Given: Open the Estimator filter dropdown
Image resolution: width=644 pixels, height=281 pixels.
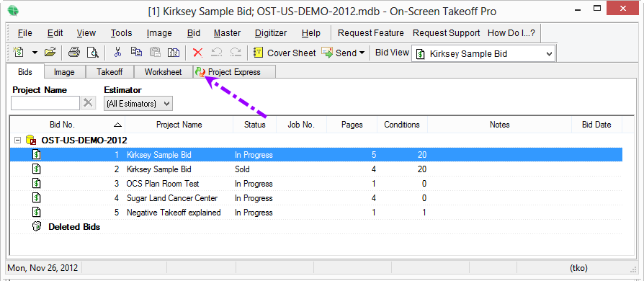Looking at the screenshot, I should [138, 104].
